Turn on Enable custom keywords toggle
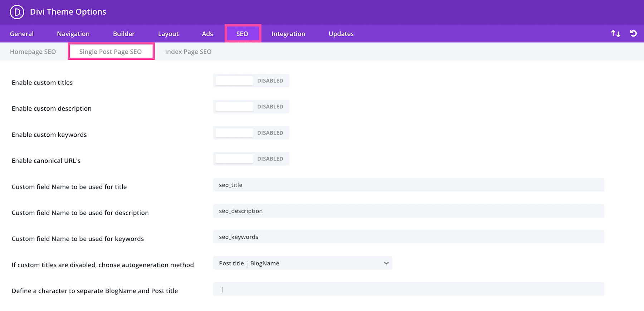 tap(251, 133)
